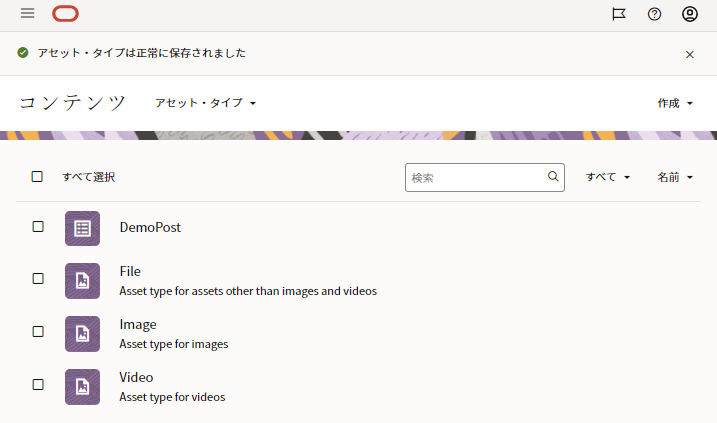Open the Video asset type
The height and width of the screenshot is (423, 717).
[x=136, y=377]
